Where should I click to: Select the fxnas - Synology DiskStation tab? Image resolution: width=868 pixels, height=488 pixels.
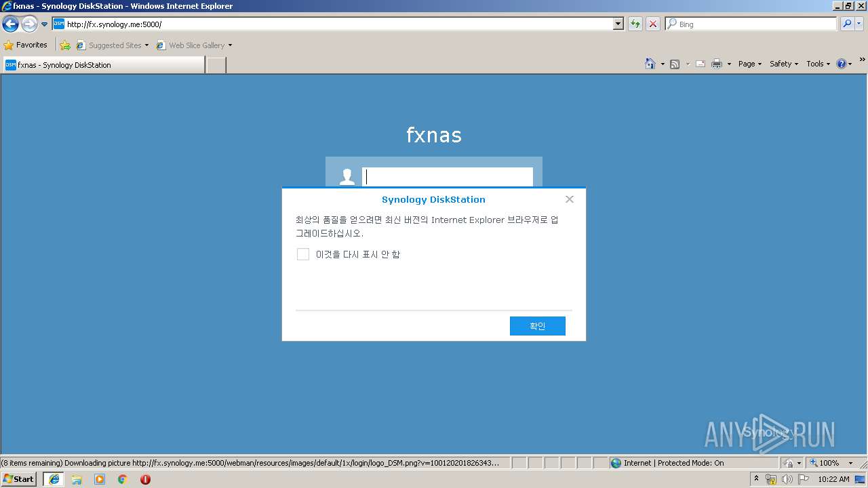point(103,65)
